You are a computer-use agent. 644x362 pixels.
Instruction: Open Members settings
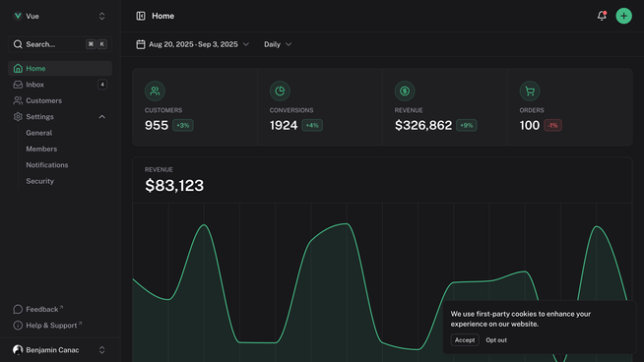point(41,149)
